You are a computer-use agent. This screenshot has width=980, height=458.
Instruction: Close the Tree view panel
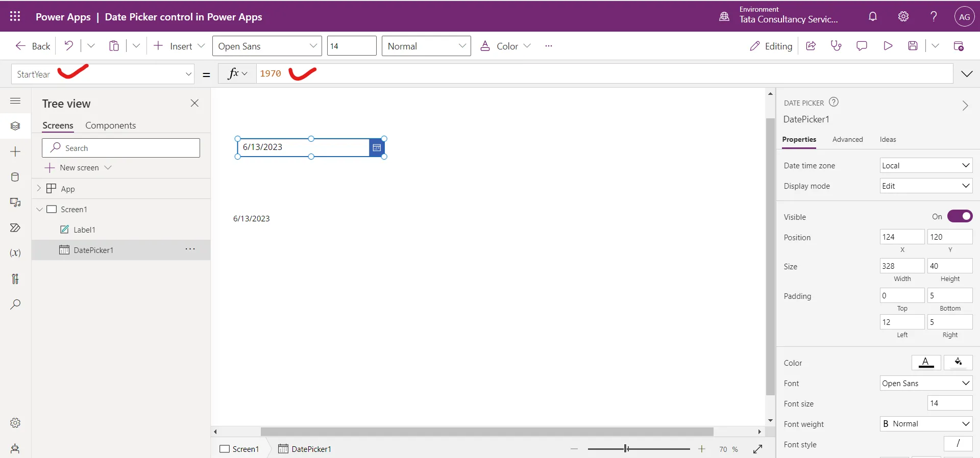[x=194, y=103]
